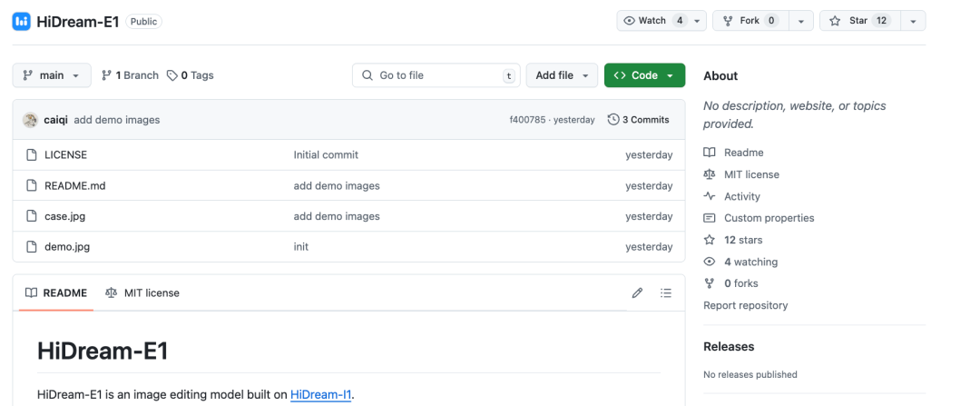Open the Readme link in About sidebar
The height and width of the screenshot is (406, 980).
point(744,153)
